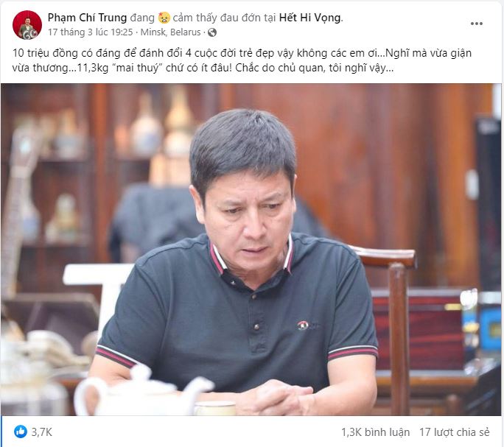View the 17 lượt chia sẻ shares
Viewport: 504px width, 447px height.
[455, 432]
